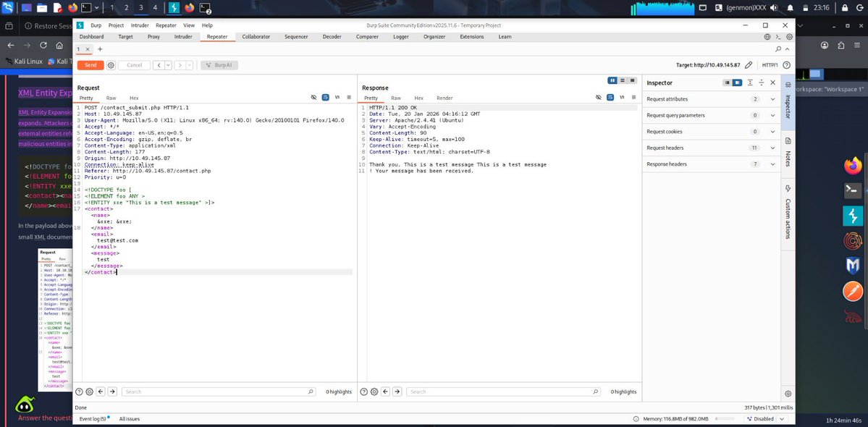
Task: Click Request search input field
Action: [219, 392]
